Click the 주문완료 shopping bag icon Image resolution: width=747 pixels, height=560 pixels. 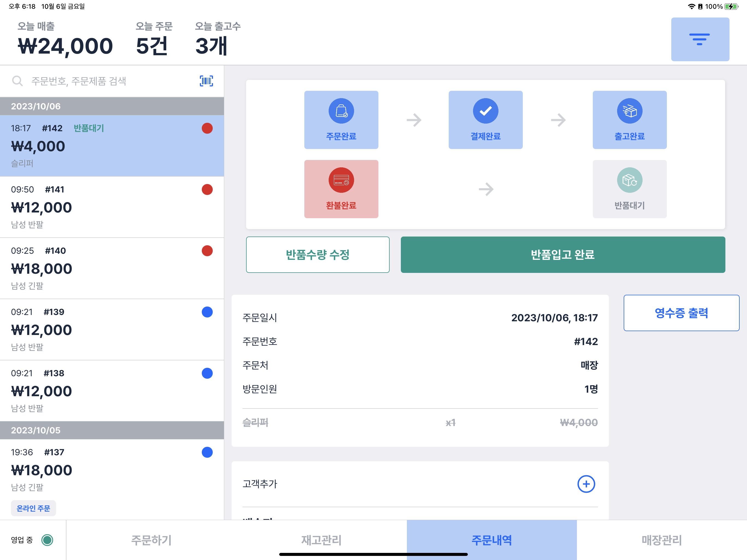(341, 111)
